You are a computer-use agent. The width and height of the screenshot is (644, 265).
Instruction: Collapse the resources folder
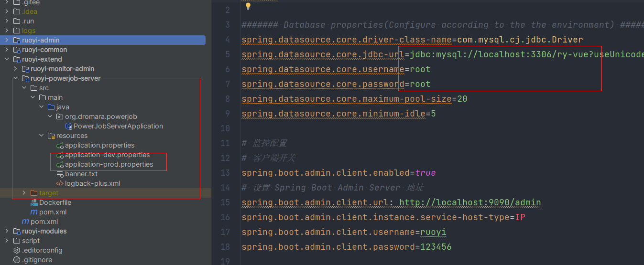41,136
